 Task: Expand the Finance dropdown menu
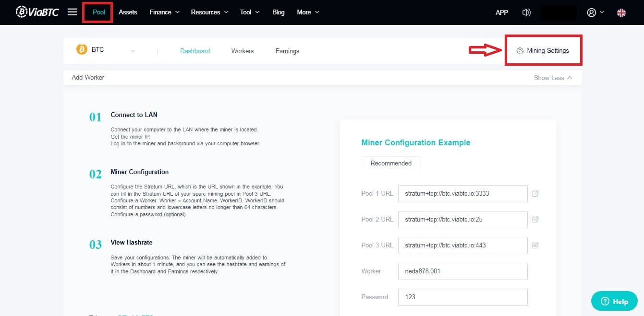pyautogui.click(x=164, y=12)
